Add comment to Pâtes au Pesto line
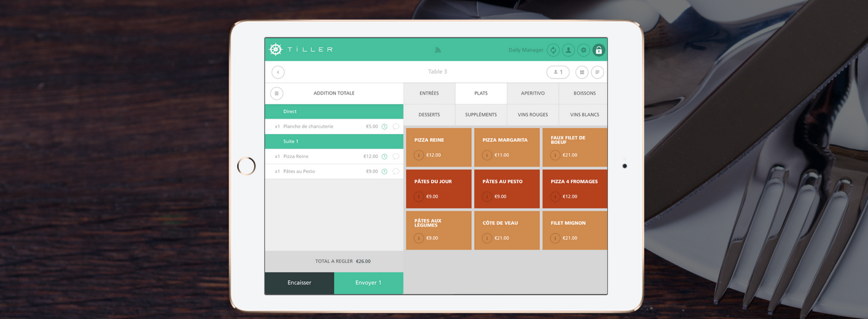 [x=396, y=171]
